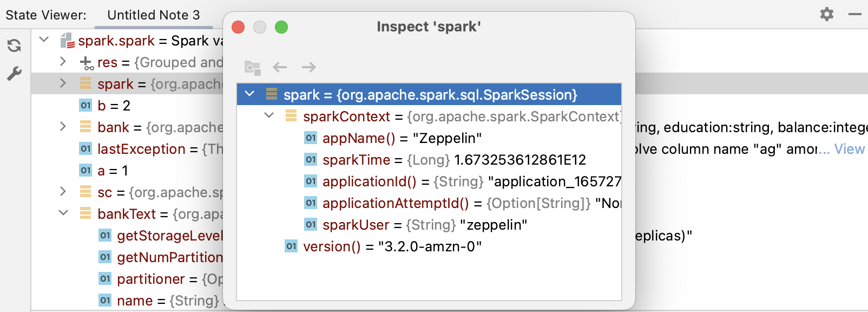Viewport: 868px width, 312px height.
Task: Click the icon beside getNumPartitions
Action: [105, 257]
